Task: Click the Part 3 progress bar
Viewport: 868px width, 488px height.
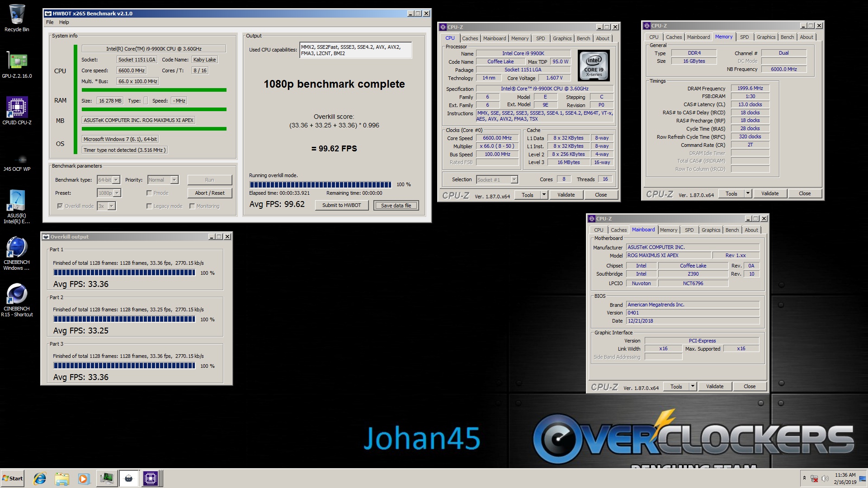Action: tap(124, 366)
